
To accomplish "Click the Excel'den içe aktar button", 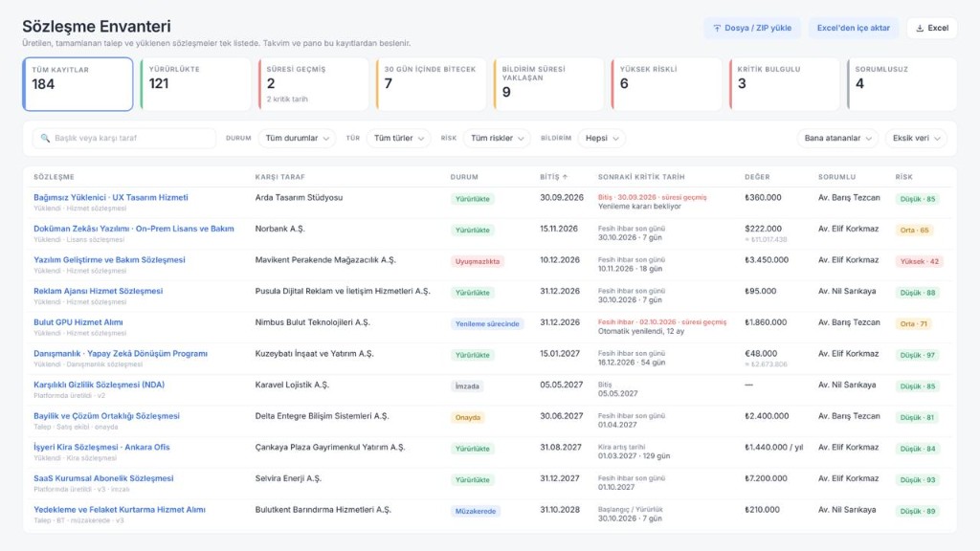I will click(x=853, y=28).
